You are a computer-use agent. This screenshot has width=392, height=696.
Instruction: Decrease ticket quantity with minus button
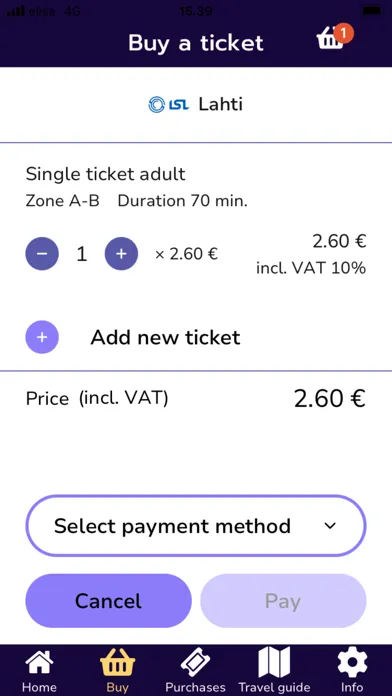[x=42, y=254]
